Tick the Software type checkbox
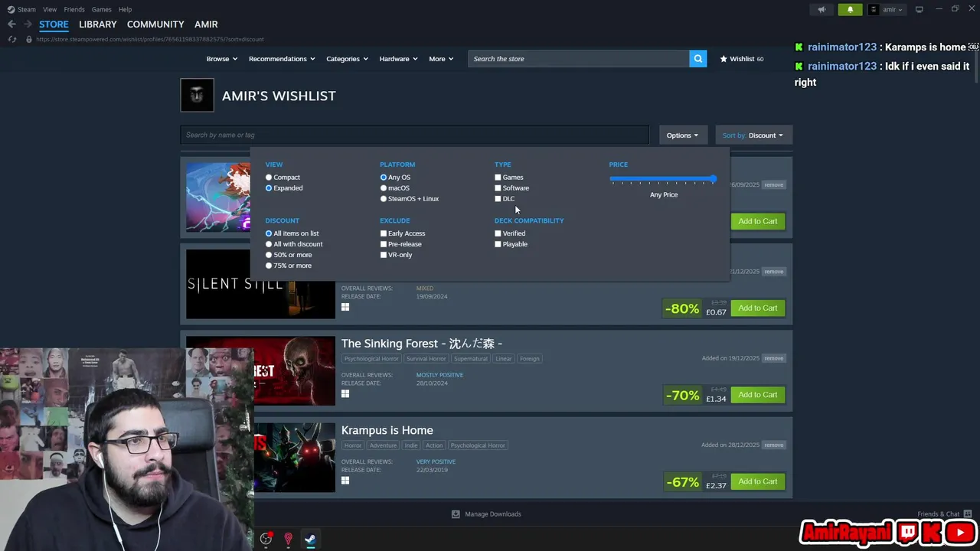Image resolution: width=980 pixels, height=551 pixels. (x=498, y=188)
